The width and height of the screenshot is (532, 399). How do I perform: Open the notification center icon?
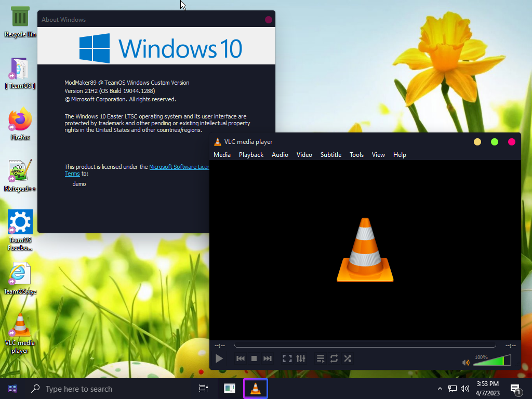(516, 389)
